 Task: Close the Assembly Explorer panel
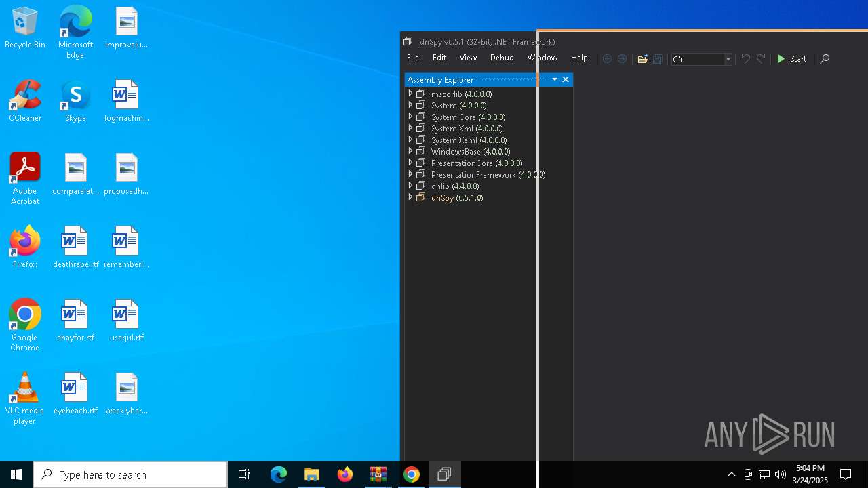point(566,79)
